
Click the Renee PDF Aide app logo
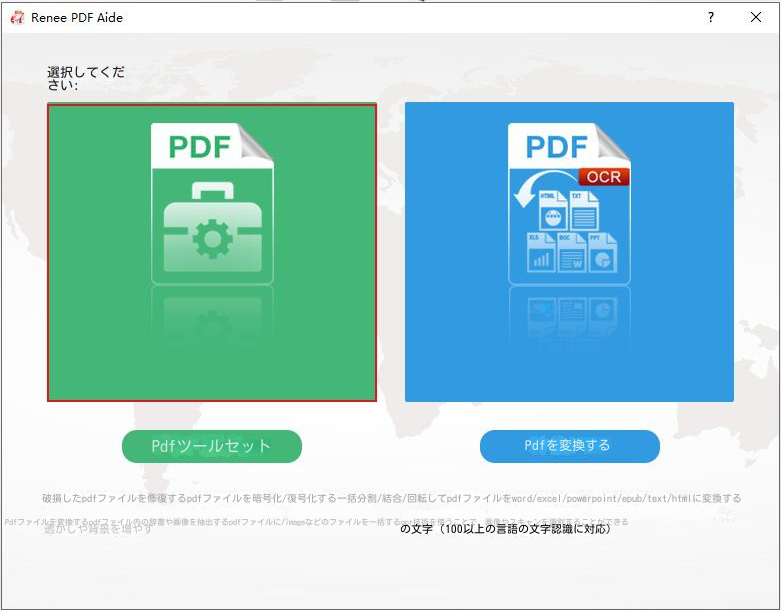[17, 17]
